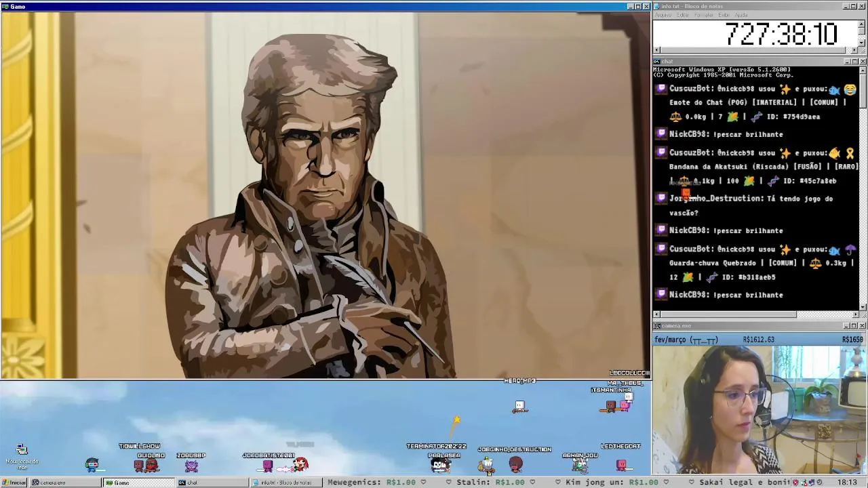Click chat window scroll down arrow
The width and height of the screenshot is (868, 488).
[863, 306]
